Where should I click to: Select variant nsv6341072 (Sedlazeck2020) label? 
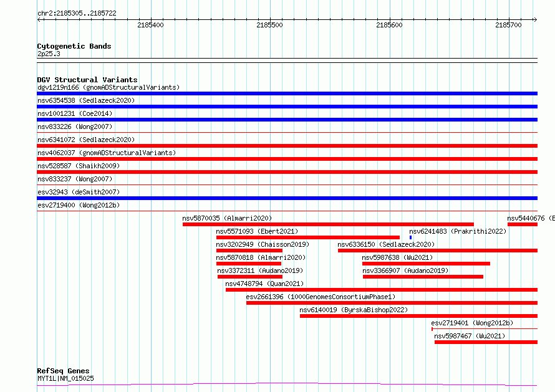tap(86, 140)
